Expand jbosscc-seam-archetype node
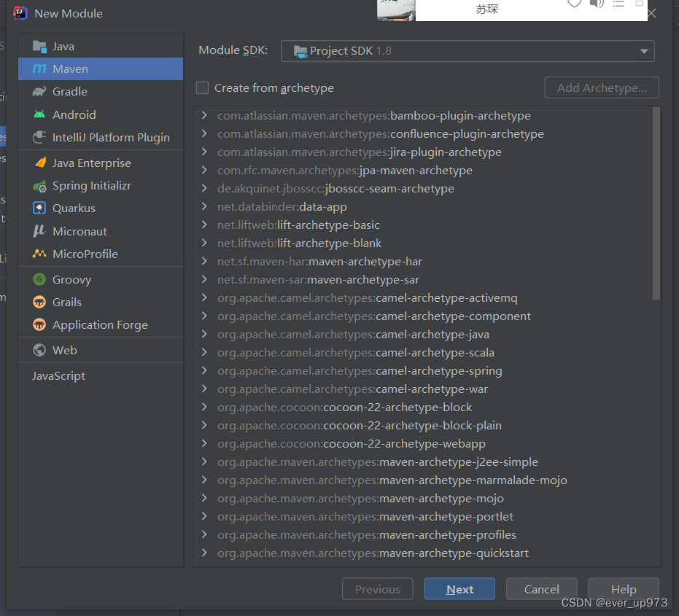 [204, 188]
